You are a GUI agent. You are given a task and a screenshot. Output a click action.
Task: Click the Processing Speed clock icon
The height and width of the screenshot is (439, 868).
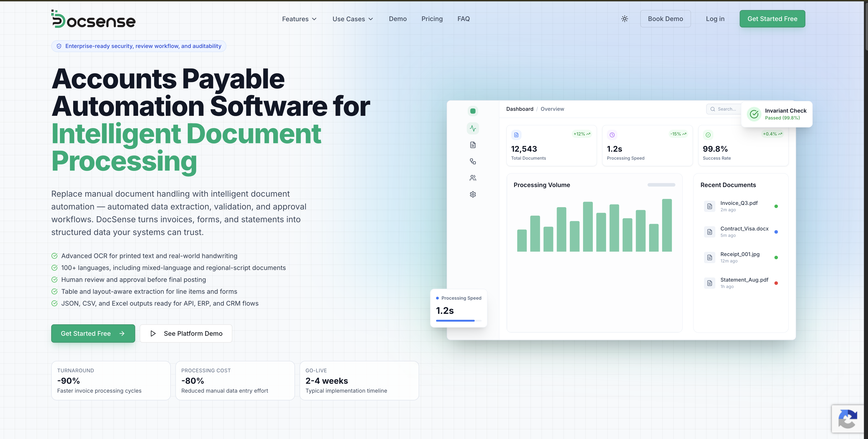point(612,135)
